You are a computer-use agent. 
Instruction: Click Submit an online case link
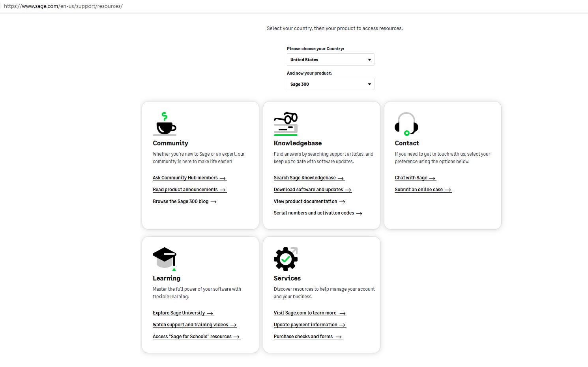click(423, 190)
